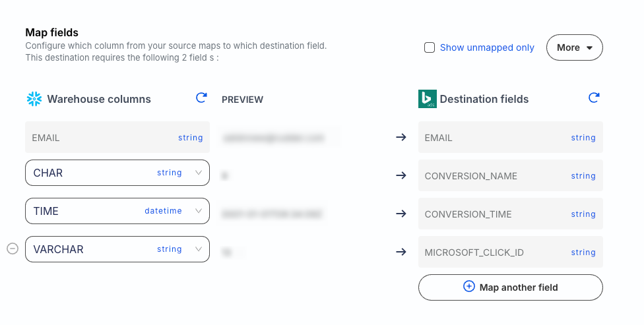Refresh the Warehouse columns list
This screenshot has height=325, width=644.
201,98
